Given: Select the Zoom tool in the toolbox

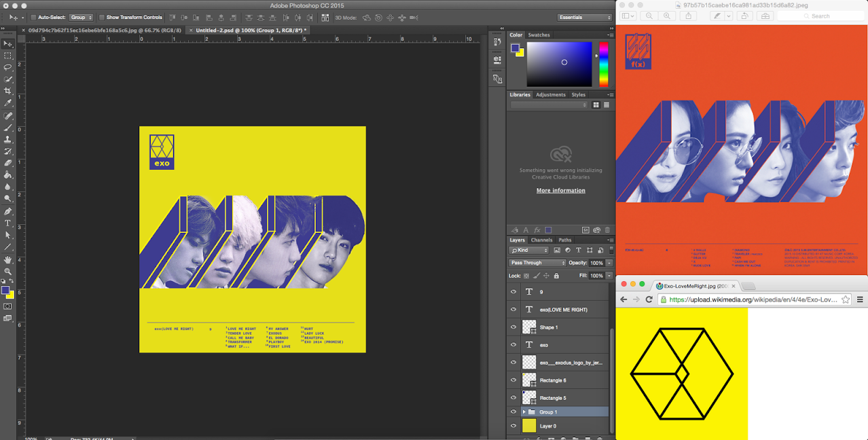Looking at the screenshot, I should (8, 272).
